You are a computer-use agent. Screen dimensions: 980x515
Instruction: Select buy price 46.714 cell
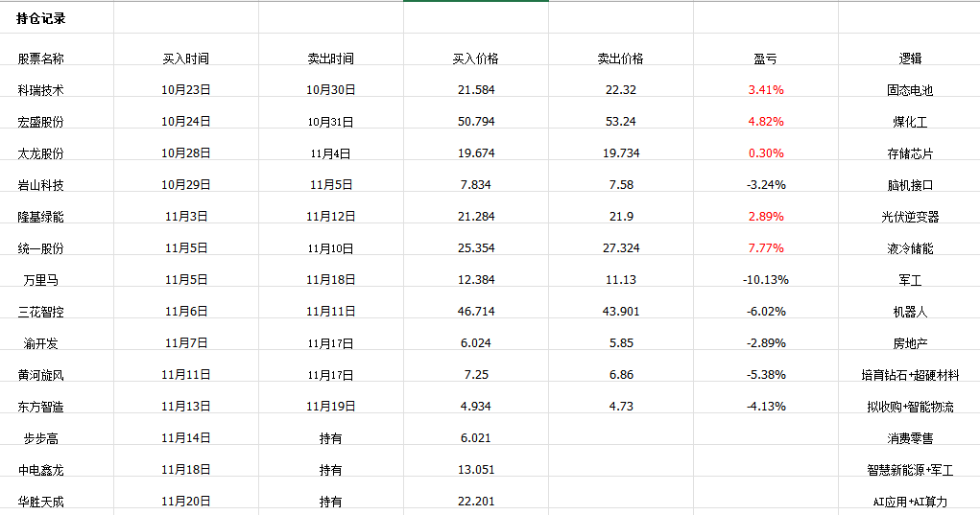point(476,312)
